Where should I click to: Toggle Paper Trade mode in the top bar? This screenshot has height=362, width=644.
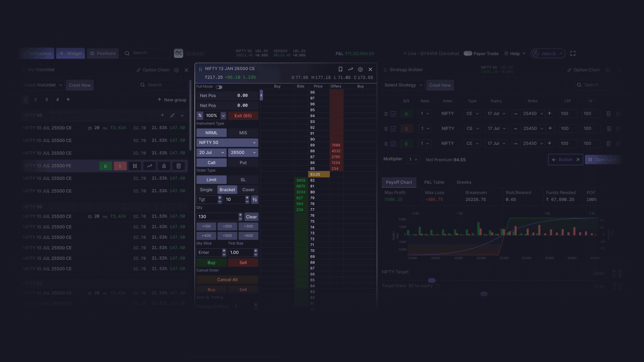tap(468, 53)
